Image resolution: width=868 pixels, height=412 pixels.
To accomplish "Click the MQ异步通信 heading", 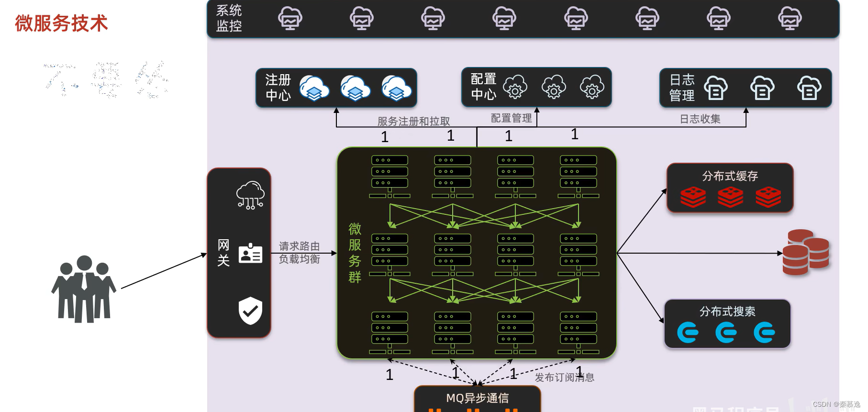I will pyautogui.click(x=477, y=398).
